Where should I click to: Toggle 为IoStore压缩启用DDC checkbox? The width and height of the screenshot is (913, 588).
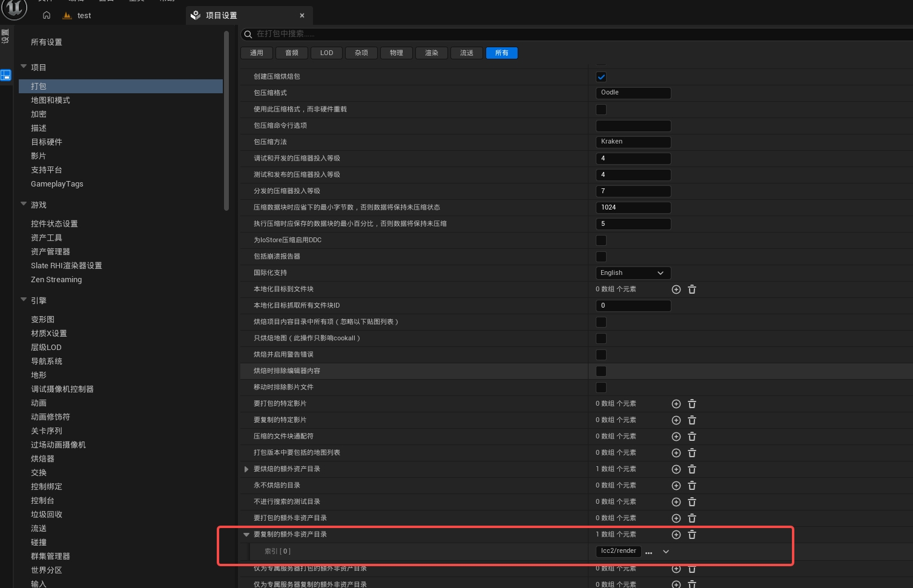click(601, 240)
